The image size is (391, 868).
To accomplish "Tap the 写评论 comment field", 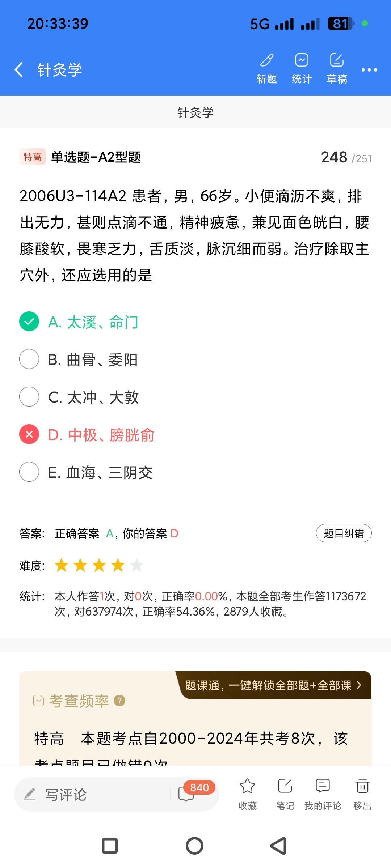I will point(91,795).
